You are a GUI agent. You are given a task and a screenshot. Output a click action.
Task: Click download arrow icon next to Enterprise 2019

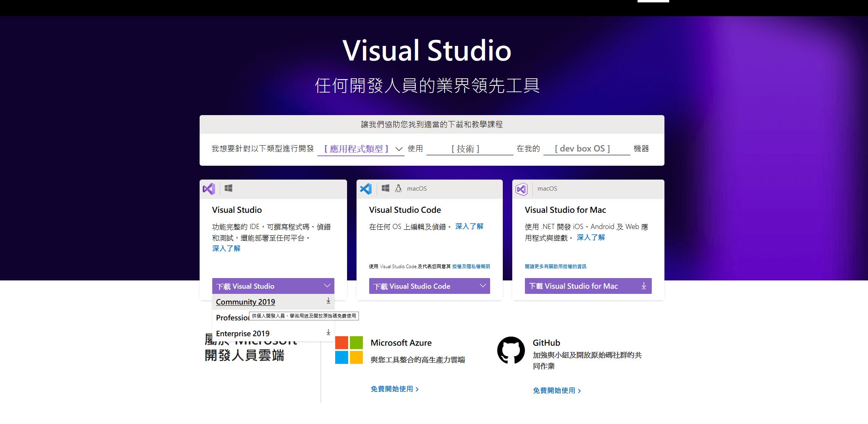point(328,333)
